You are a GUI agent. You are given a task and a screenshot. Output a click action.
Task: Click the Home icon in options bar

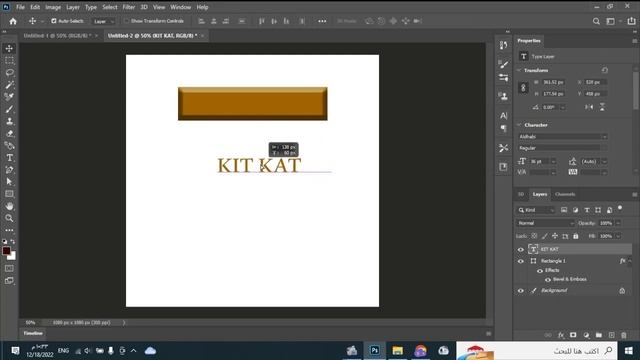pos(13,21)
